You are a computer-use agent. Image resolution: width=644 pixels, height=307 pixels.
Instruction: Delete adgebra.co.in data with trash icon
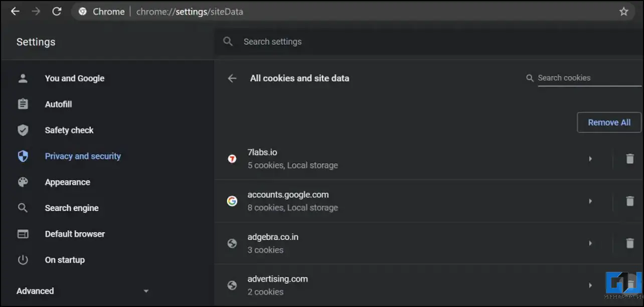pyautogui.click(x=630, y=243)
